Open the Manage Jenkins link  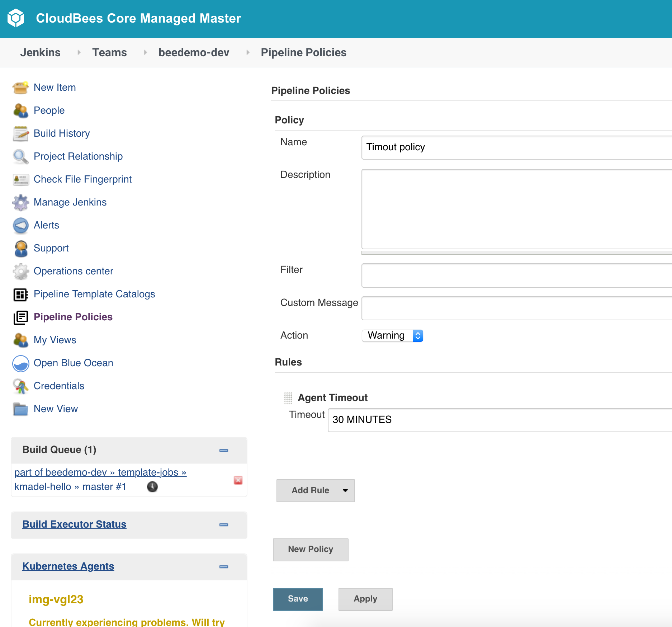[70, 202]
